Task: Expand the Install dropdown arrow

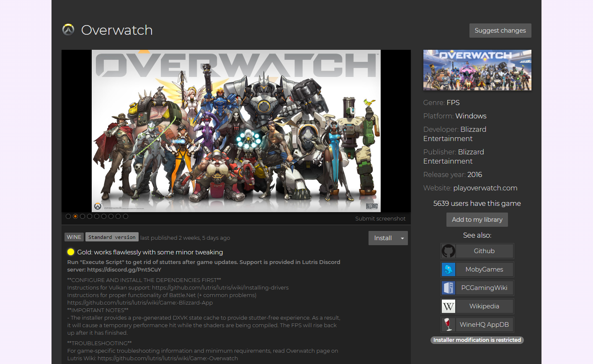Action: point(402,238)
